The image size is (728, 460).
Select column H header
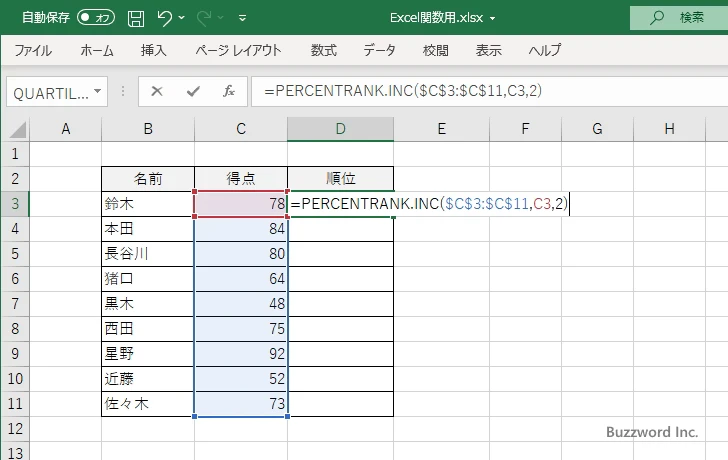[670, 129]
